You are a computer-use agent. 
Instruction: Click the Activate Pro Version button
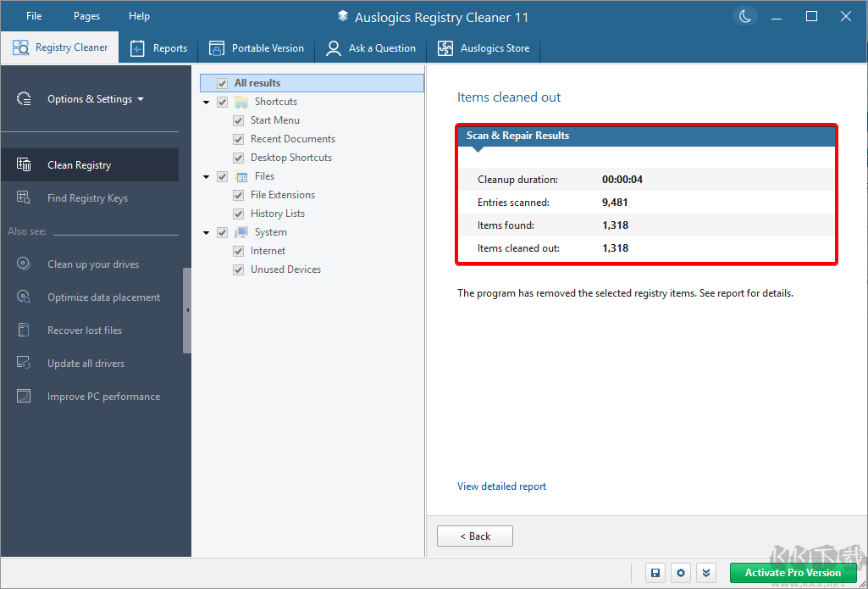(x=793, y=573)
